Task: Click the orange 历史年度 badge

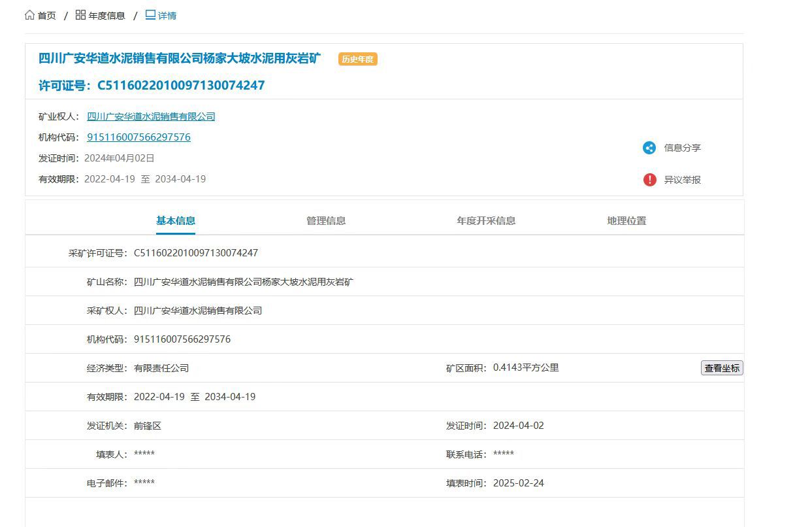Action: tap(357, 59)
